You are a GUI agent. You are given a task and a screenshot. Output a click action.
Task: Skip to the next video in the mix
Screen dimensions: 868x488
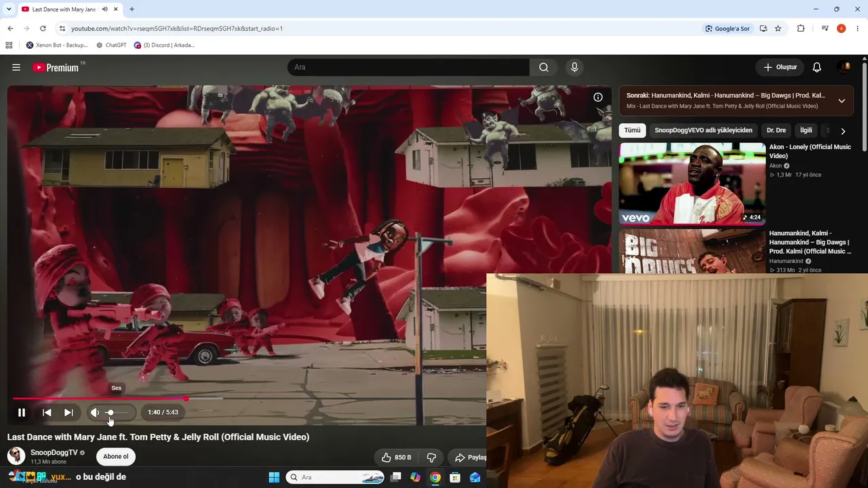(x=68, y=412)
